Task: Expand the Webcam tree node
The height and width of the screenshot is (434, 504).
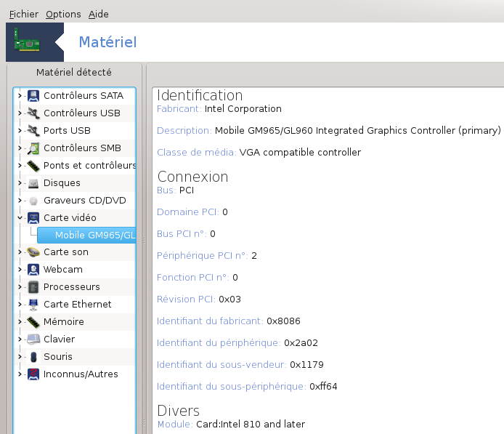Action: [x=20, y=269]
